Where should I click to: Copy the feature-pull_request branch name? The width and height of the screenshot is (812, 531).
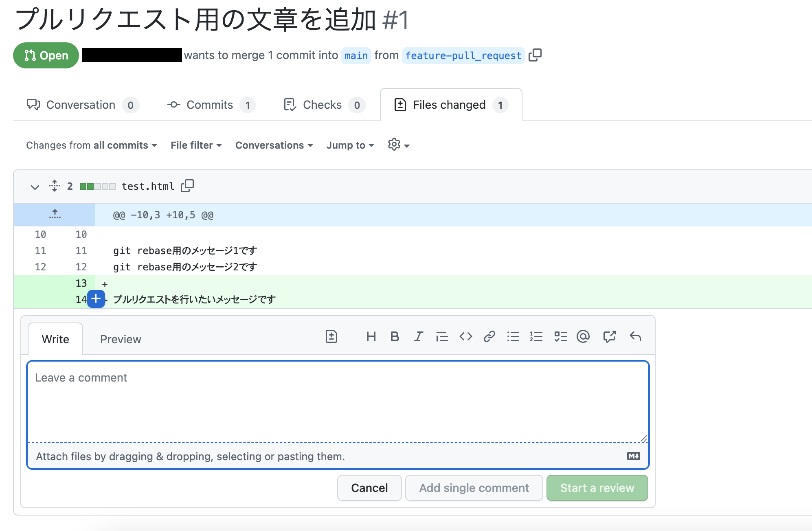tap(535, 55)
